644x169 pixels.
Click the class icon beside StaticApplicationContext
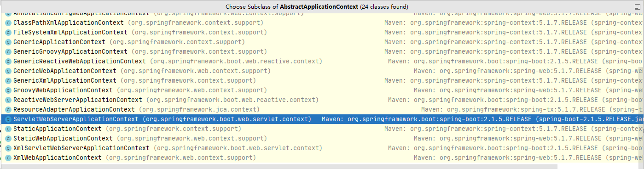tap(8, 129)
